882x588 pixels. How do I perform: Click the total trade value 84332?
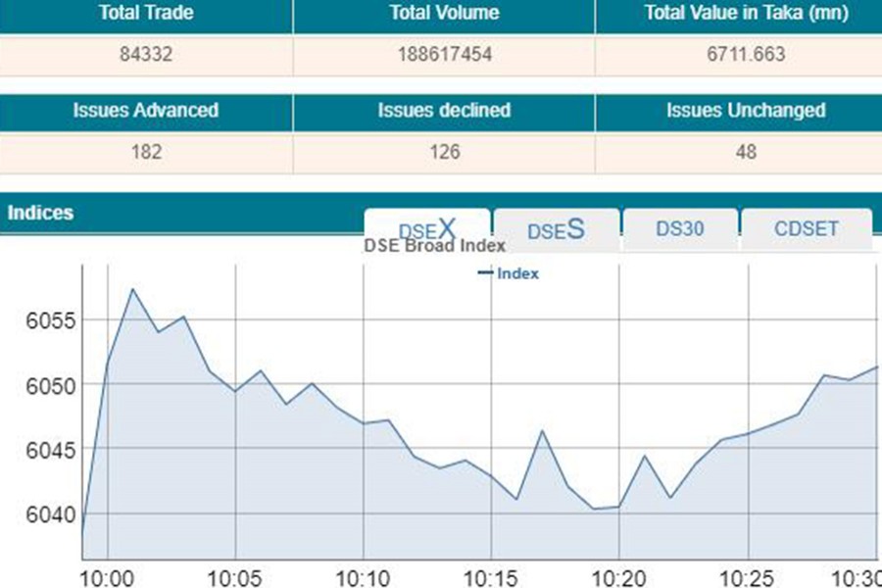pos(146,55)
